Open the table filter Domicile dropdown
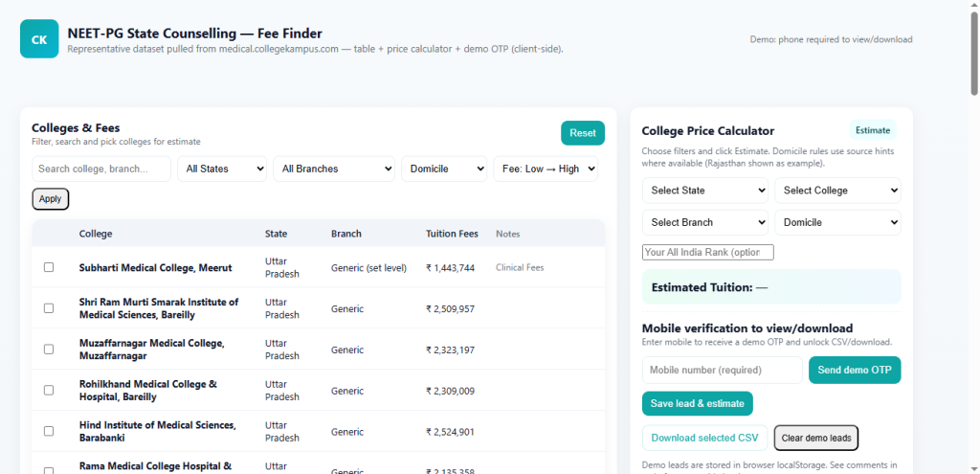 pyautogui.click(x=444, y=169)
